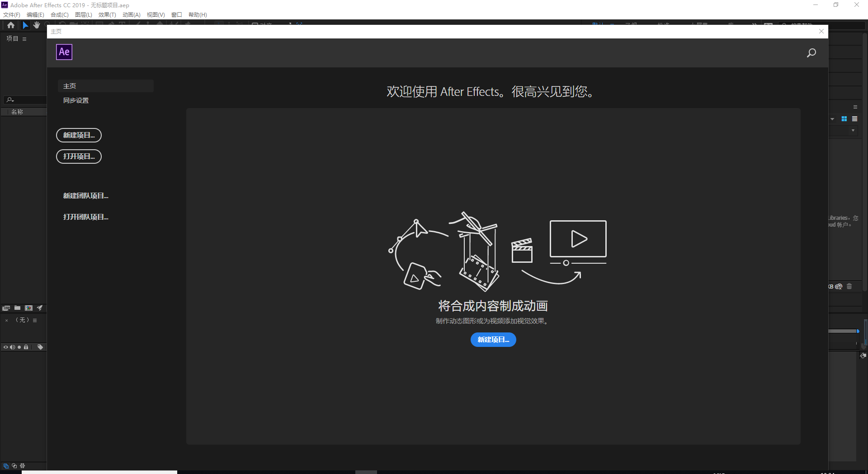Click the second switch icon at timeline bottom-left

click(14, 466)
